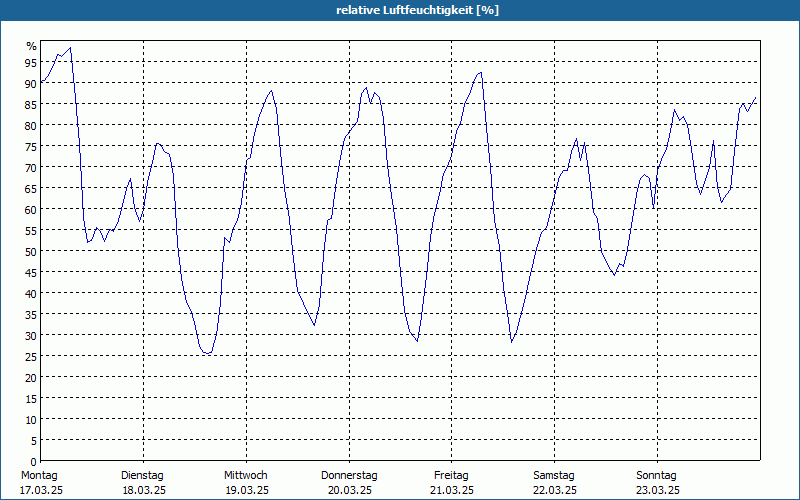Click the 50 value on the y-axis
Image resolution: width=800 pixels, height=500 pixels.
coord(31,252)
